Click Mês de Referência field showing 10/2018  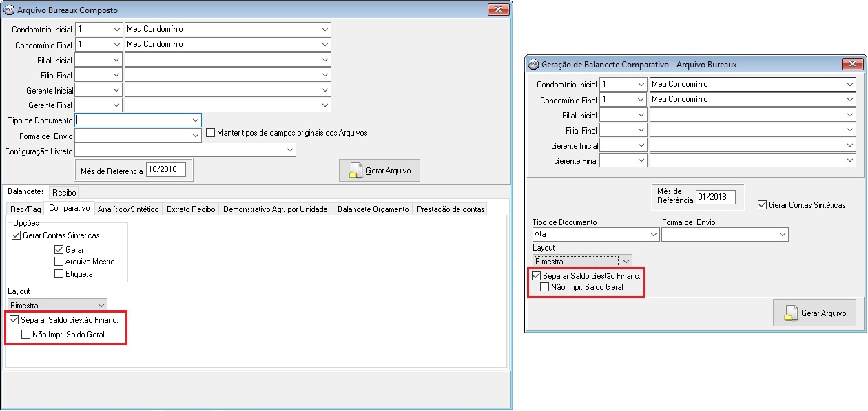(166, 170)
